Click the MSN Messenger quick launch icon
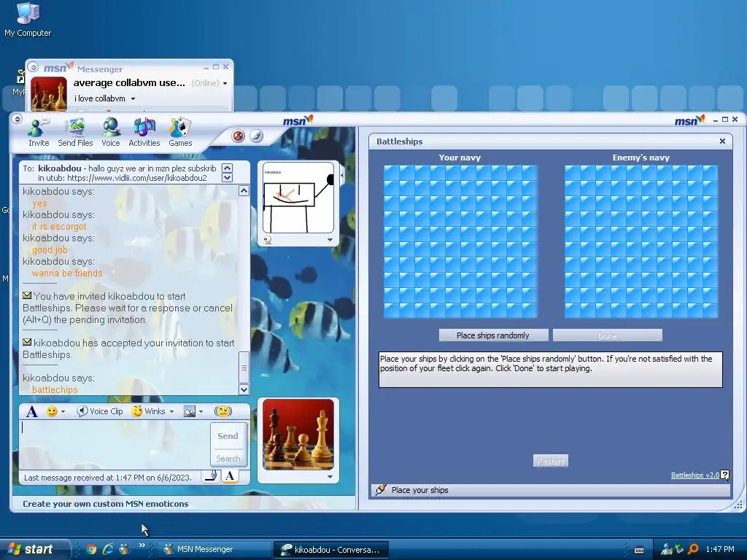The width and height of the screenshot is (747, 560). (124, 550)
